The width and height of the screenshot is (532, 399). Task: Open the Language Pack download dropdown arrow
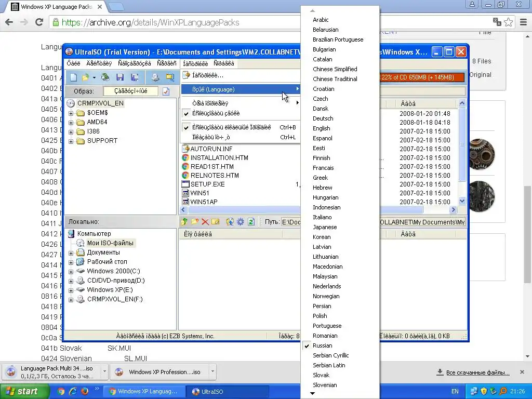coord(104,371)
